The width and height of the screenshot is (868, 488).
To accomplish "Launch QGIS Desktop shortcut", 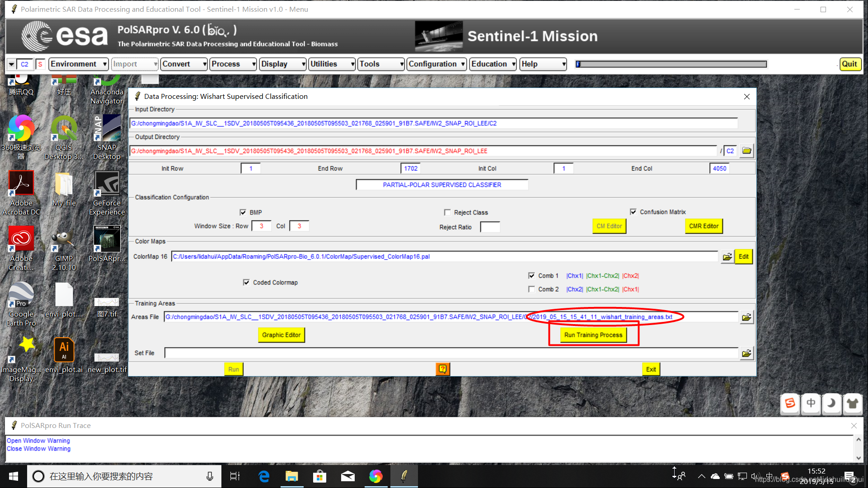I will pos(64,137).
